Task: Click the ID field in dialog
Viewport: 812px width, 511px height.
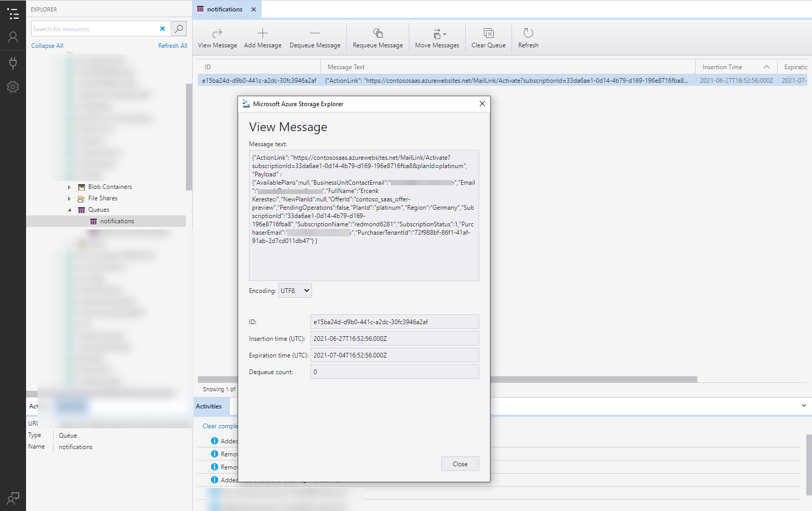Action: (x=394, y=322)
